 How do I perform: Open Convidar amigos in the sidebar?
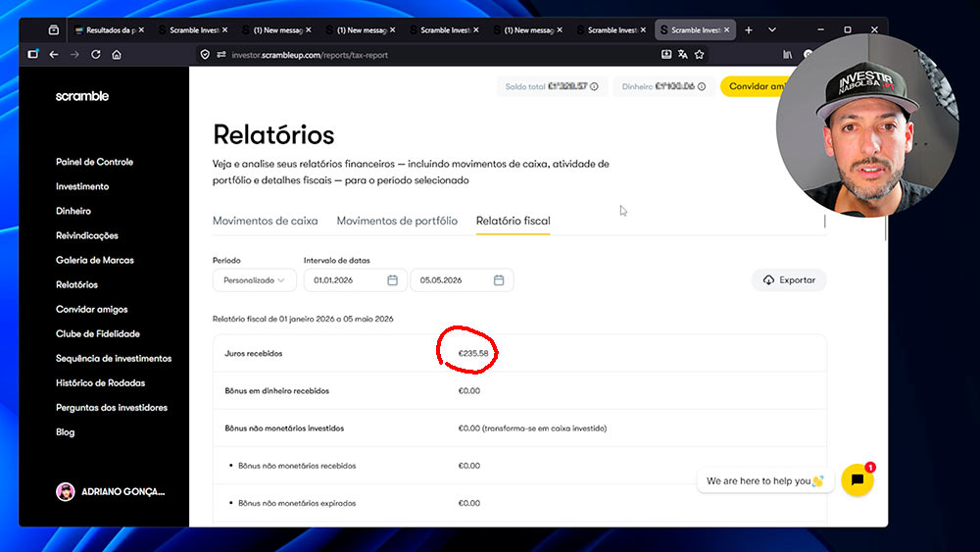point(91,310)
